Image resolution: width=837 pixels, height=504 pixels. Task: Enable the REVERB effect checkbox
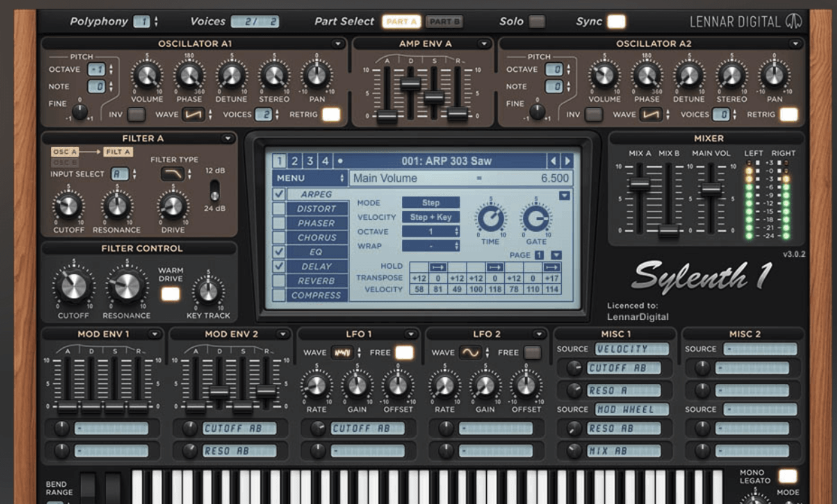click(x=279, y=281)
